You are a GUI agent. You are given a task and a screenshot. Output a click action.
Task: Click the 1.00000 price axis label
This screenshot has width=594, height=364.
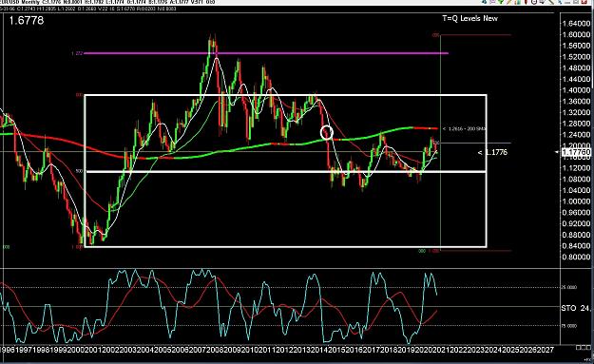(576, 201)
